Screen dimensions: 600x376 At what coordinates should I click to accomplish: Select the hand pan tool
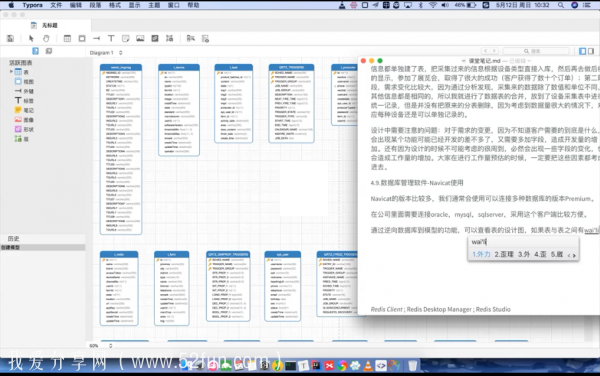46,38
